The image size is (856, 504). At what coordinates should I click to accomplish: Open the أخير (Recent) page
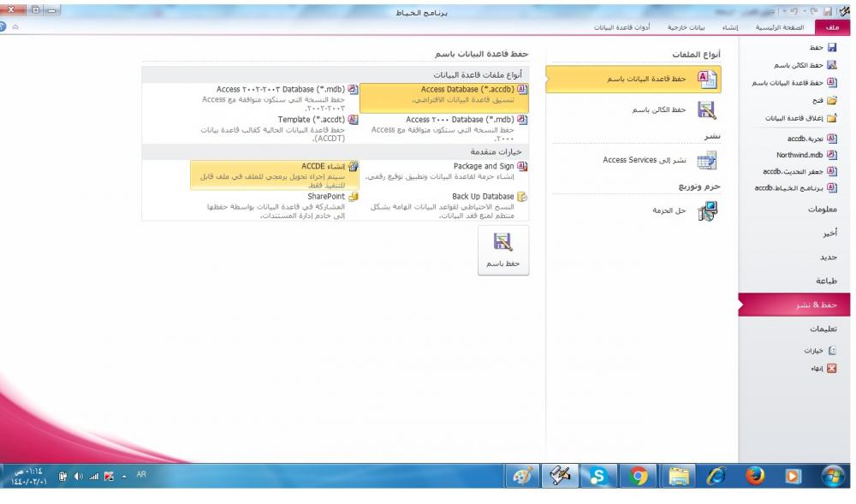(x=829, y=234)
